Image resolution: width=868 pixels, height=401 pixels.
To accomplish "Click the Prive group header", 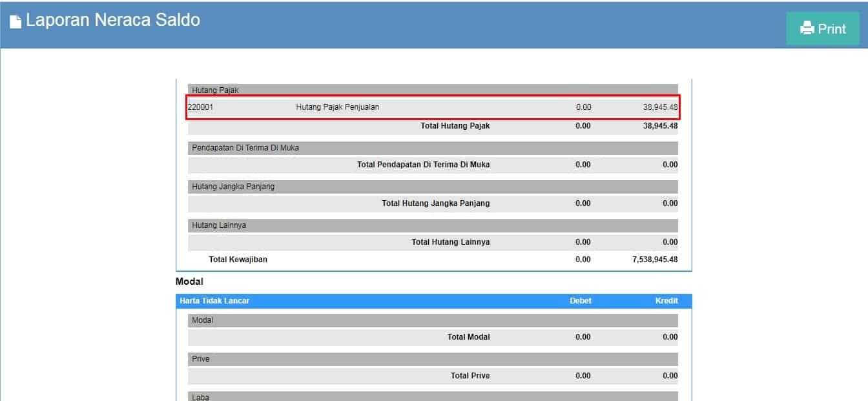I will coord(201,359).
